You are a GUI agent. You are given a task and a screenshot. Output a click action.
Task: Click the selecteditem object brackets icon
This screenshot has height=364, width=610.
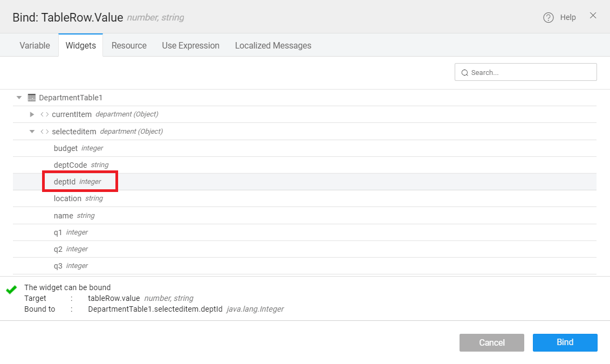(45, 131)
